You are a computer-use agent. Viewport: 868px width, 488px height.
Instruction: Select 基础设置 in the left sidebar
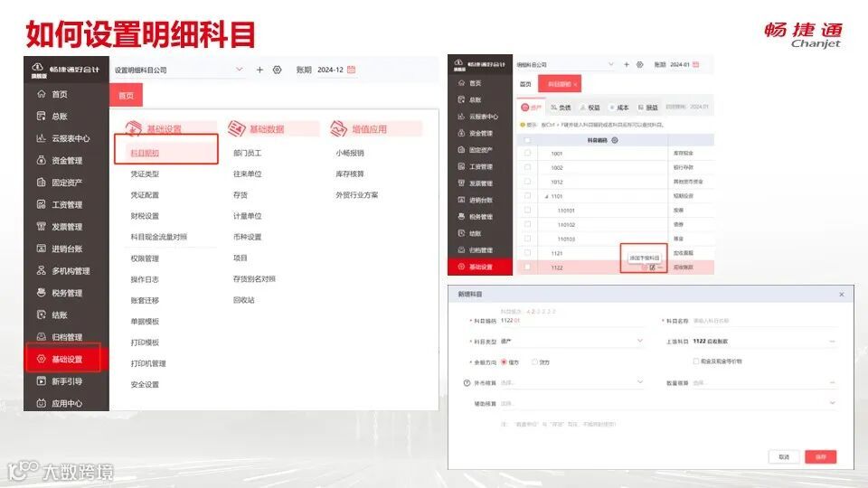coord(66,359)
